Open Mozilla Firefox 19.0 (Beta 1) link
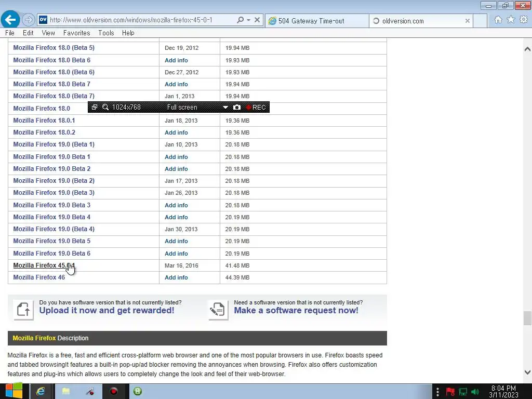This screenshot has width=532, height=399. pyautogui.click(x=54, y=144)
